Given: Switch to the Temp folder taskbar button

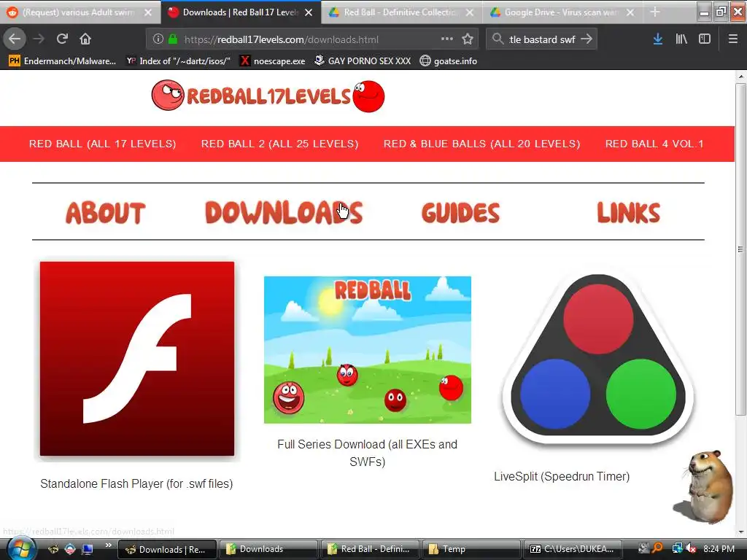Looking at the screenshot, I should [472, 549].
